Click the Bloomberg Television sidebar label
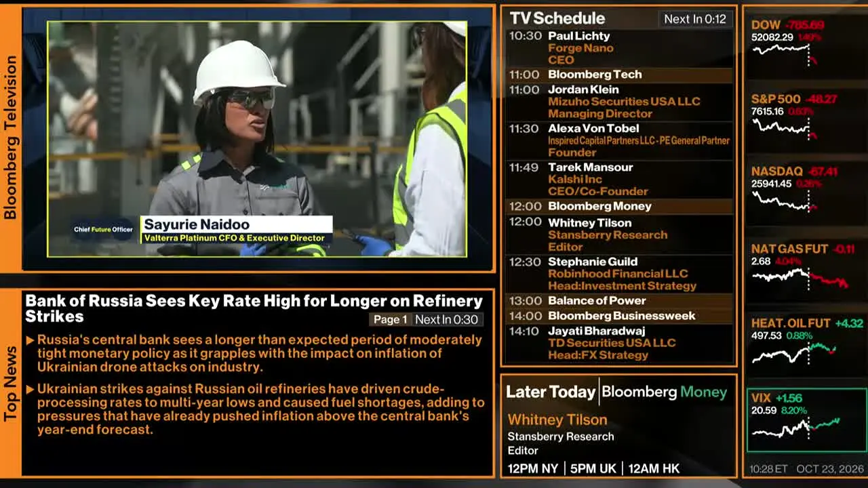Screen dimensions: 868x488 (x=10, y=138)
